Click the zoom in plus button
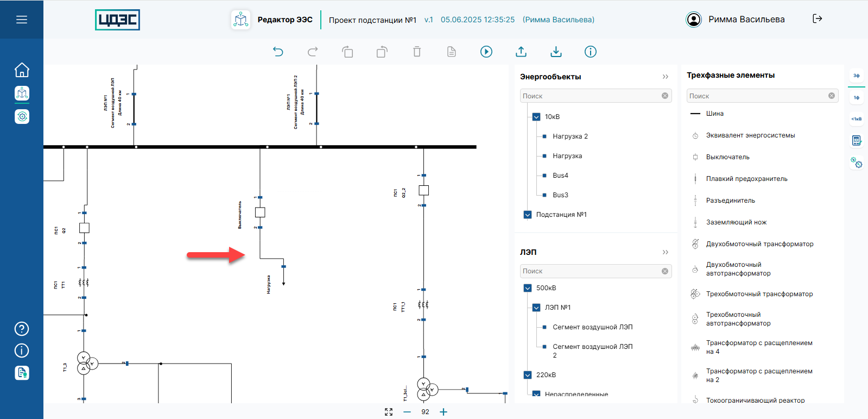The height and width of the screenshot is (419, 868). pyautogui.click(x=443, y=412)
